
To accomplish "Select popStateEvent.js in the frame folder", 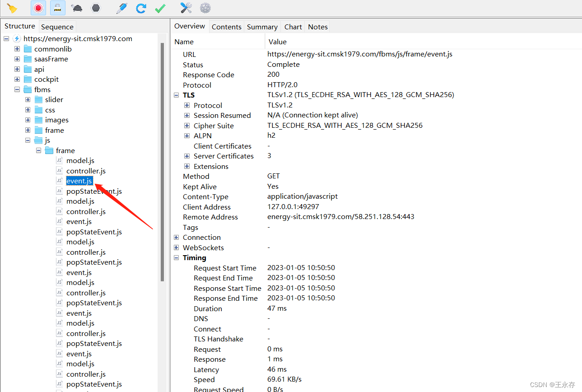I will click(94, 191).
